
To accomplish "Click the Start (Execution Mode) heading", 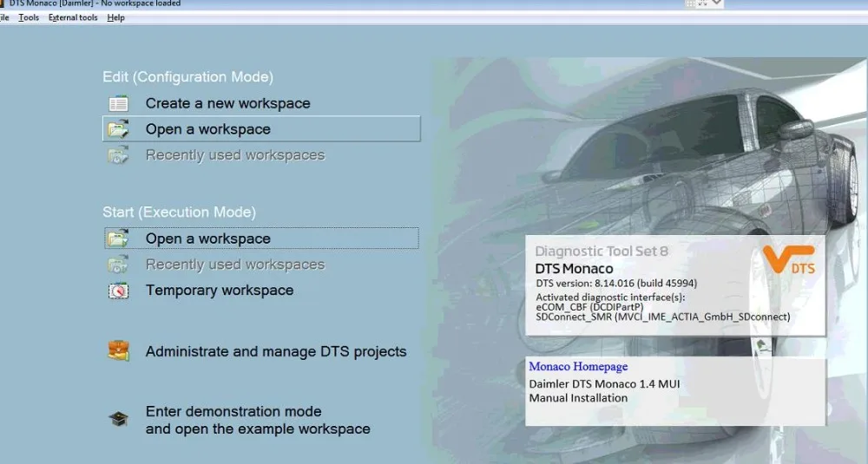I will click(x=179, y=212).
